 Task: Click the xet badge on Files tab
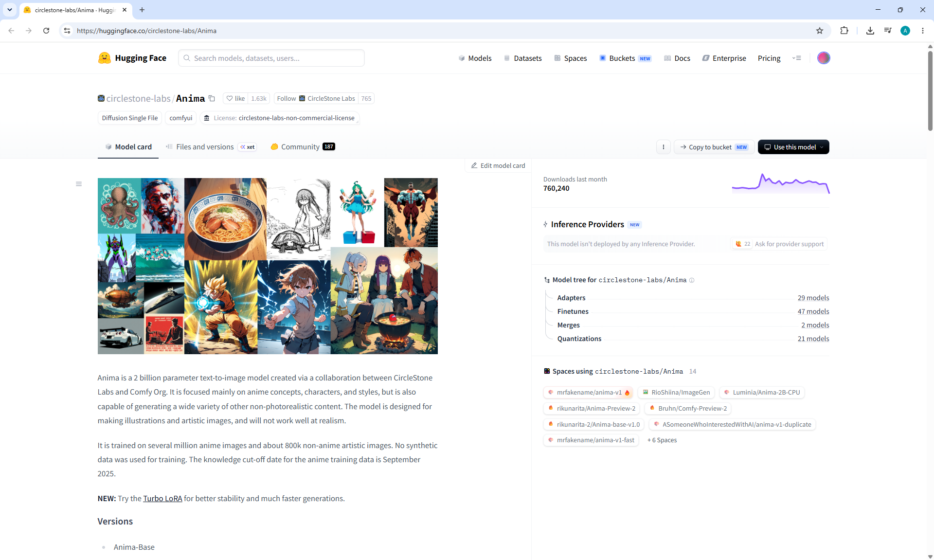coord(248,147)
